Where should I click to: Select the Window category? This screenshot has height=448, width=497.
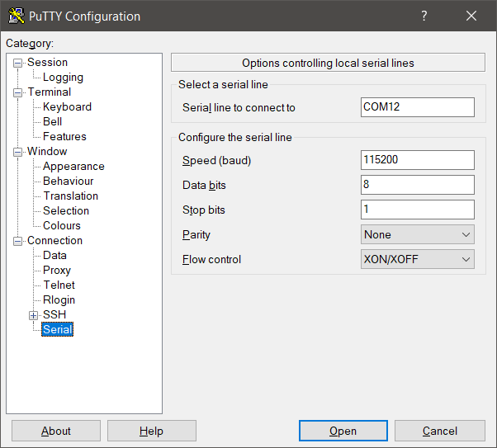coord(47,152)
